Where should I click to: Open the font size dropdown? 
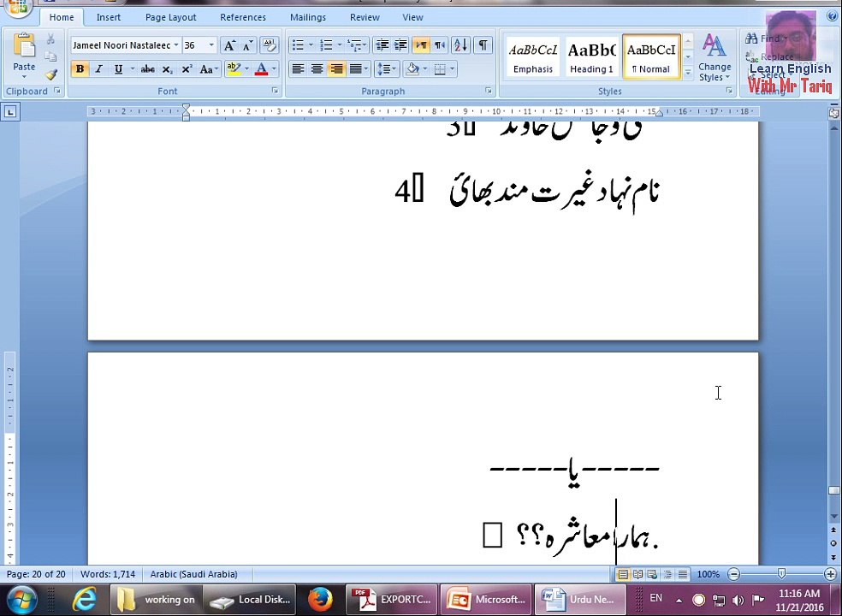211,45
